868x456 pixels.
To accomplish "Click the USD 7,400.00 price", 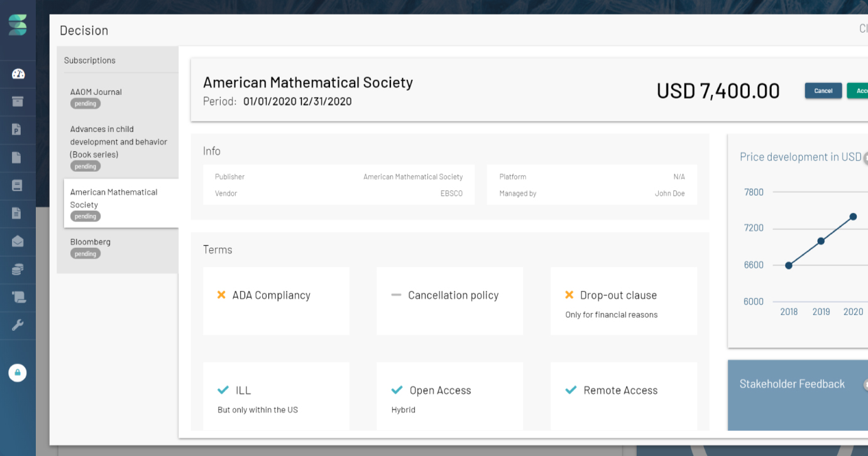I will (x=718, y=91).
